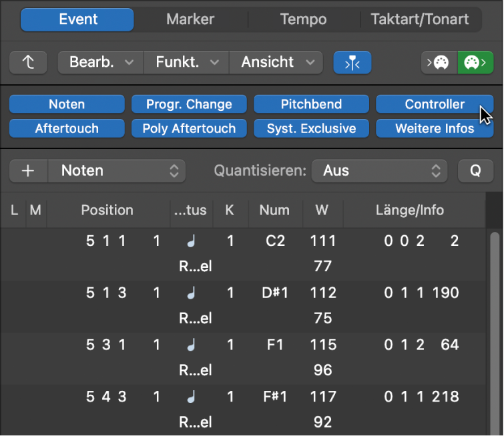Screen dimensions: 504x437
Task: Toggle the Catch Playhead button
Action: (x=352, y=62)
